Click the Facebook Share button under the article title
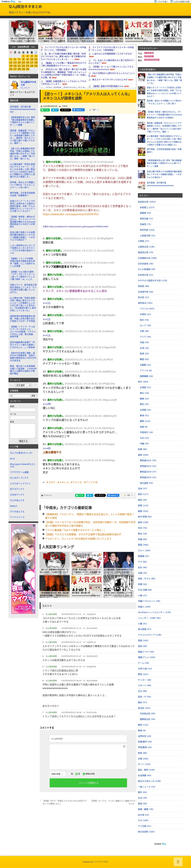 79,110
